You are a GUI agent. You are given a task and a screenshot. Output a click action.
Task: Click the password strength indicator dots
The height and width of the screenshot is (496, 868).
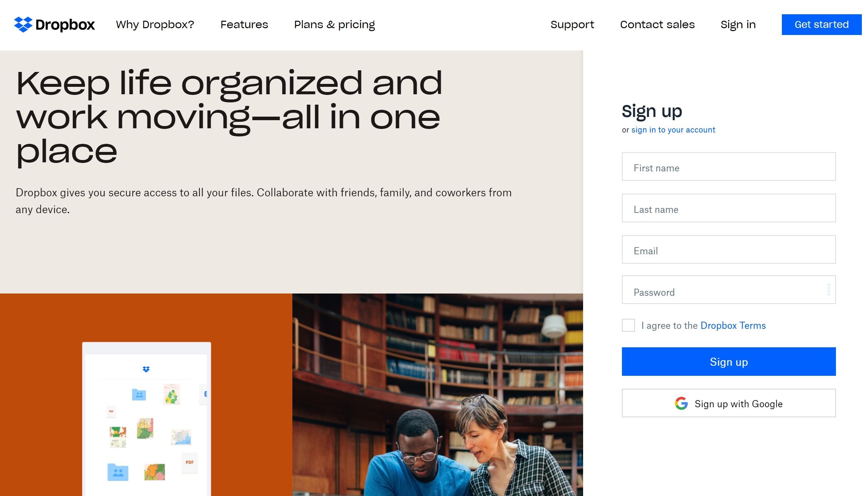coord(829,290)
